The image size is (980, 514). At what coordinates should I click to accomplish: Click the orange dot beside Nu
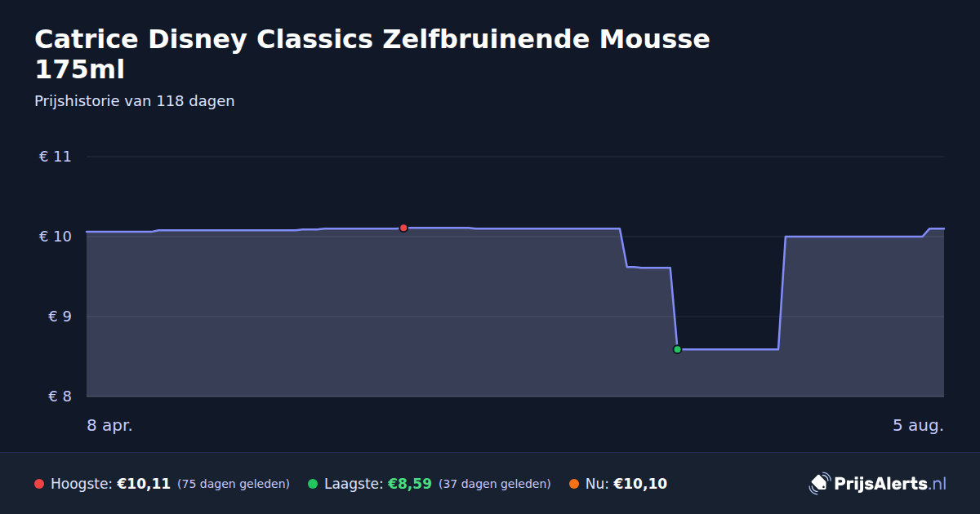[574, 484]
